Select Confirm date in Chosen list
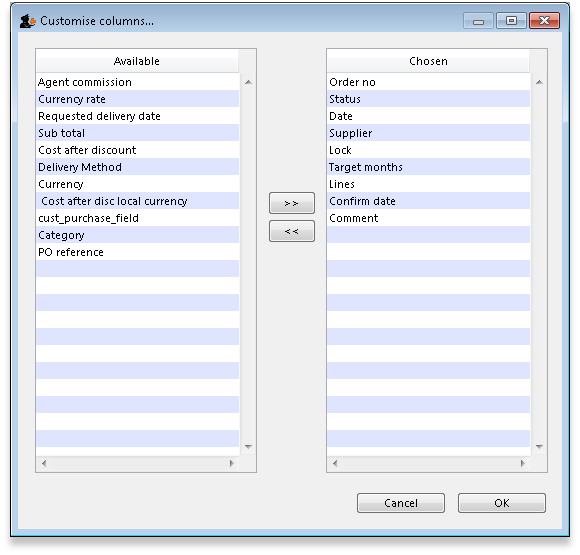This screenshot has height=555, width=580. [428, 201]
